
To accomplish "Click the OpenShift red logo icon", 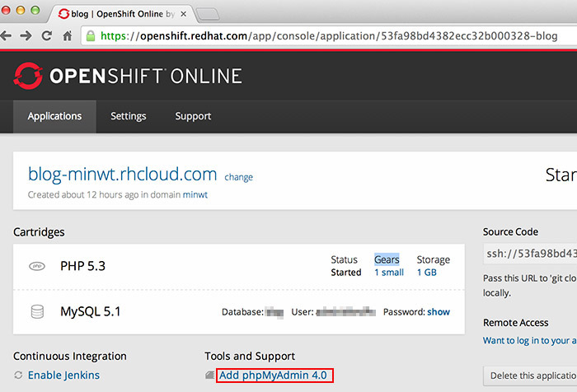I will pos(28,76).
